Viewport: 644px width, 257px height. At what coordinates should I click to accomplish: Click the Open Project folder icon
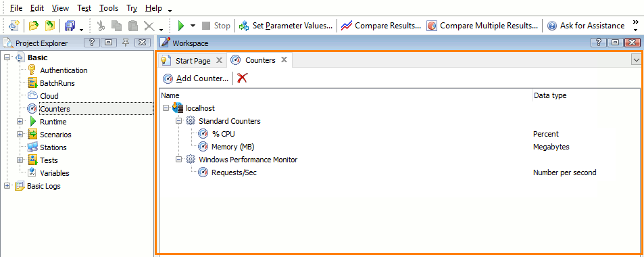(x=34, y=26)
